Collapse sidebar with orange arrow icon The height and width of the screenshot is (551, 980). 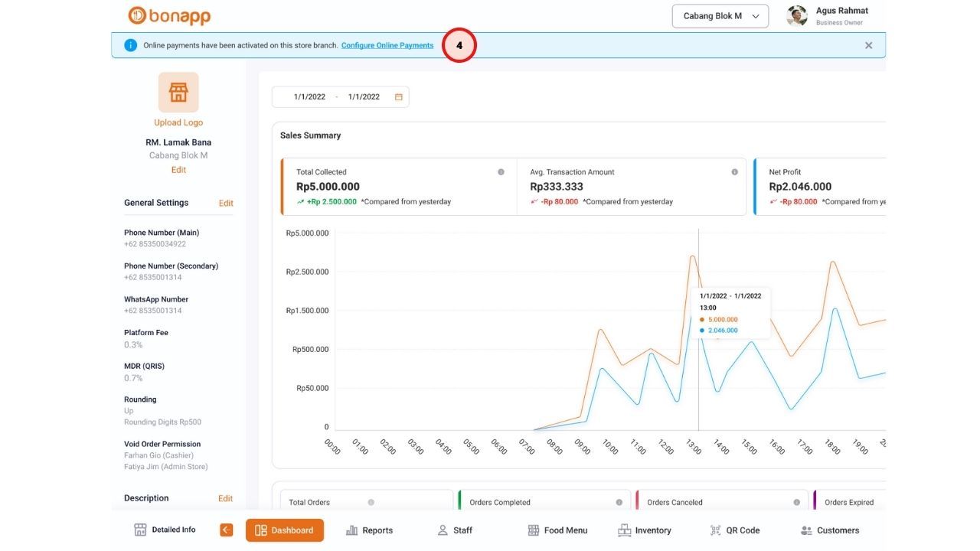coord(226,530)
